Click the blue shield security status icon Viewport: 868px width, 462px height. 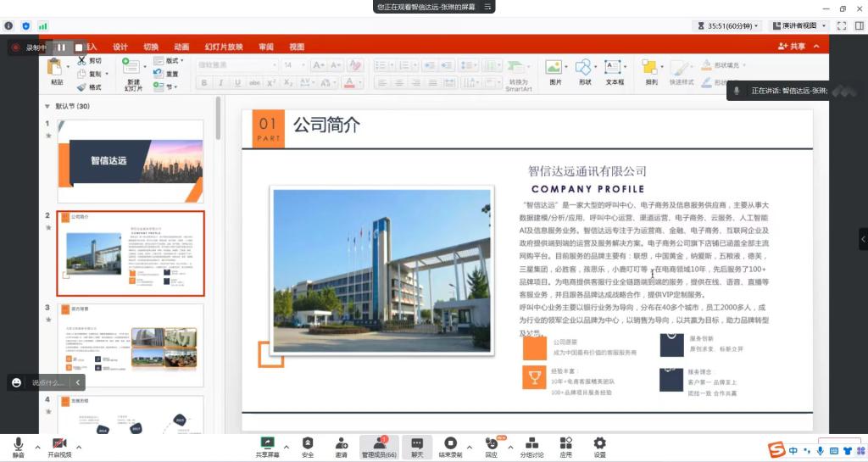26,26
